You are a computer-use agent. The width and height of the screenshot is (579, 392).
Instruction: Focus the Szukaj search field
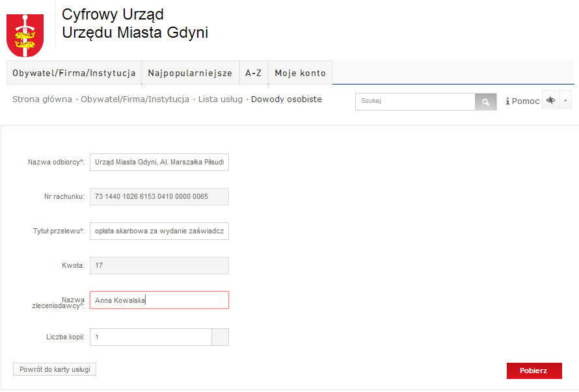[415, 101]
